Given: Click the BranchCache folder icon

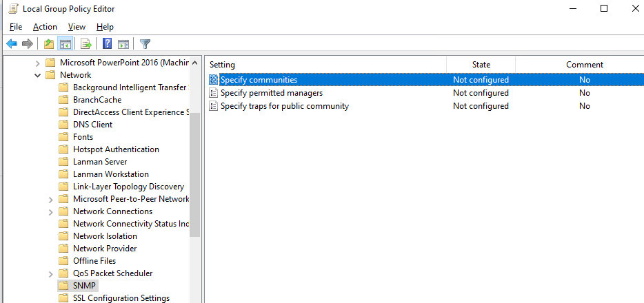Looking at the screenshot, I should 63,100.
